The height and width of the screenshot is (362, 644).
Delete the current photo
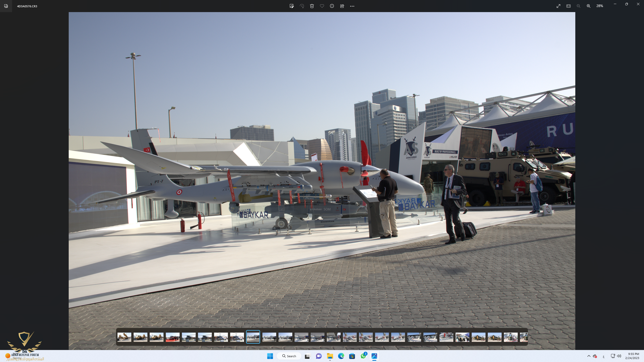pos(312,6)
